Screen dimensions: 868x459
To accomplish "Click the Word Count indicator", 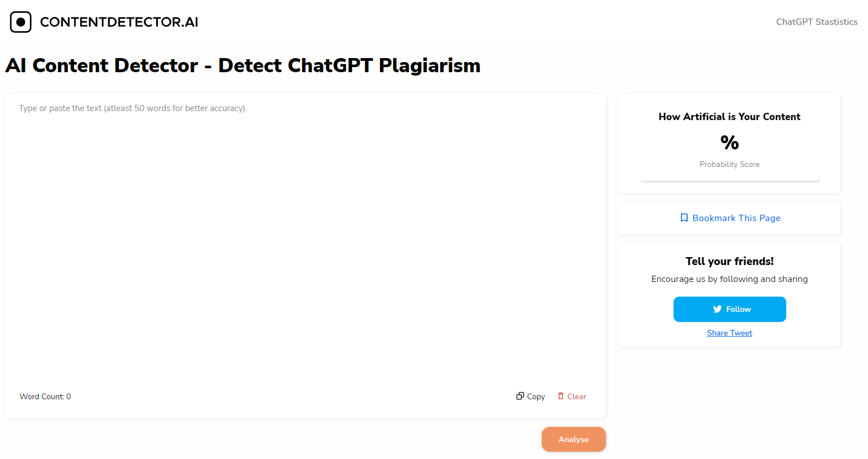I will coord(45,396).
